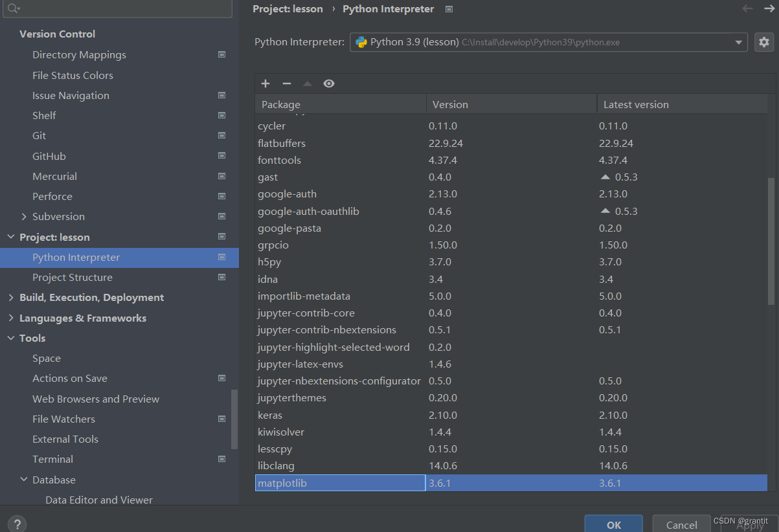
Task: Select the h5py package row
Action: [x=512, y=262]
